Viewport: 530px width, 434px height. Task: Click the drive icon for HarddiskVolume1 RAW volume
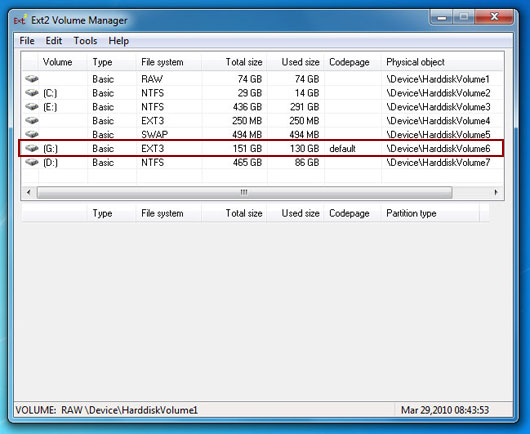point(32,79)
